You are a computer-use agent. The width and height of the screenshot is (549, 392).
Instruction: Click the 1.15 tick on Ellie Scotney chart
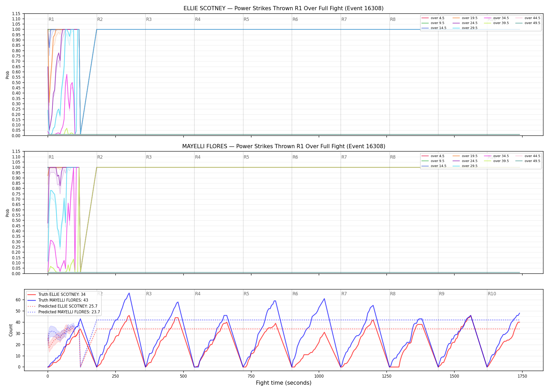click(x=16, y=14)
